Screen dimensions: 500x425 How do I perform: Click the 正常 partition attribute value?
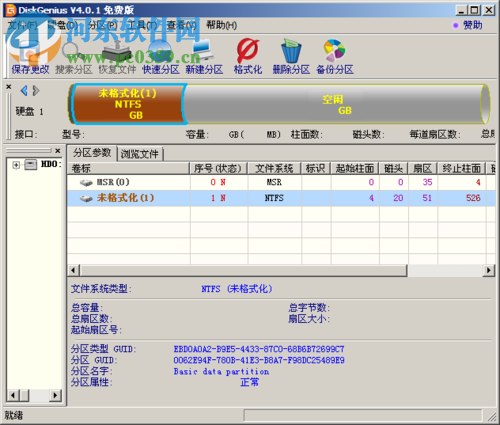point(249,382)
